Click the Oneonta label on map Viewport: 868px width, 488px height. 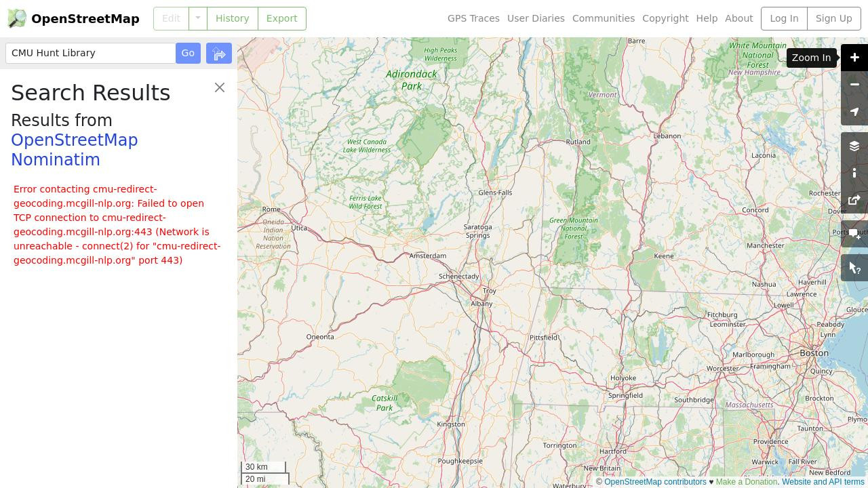(x=320, y=337)
